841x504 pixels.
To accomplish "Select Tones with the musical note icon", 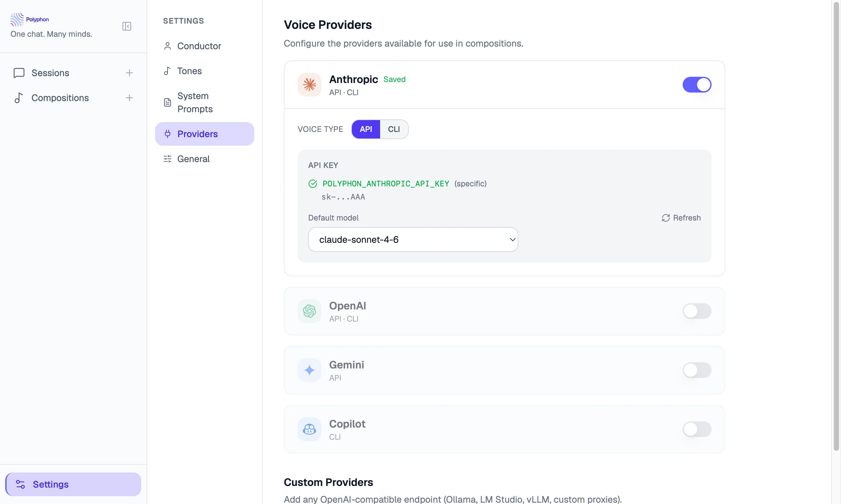I will [167, 71].
